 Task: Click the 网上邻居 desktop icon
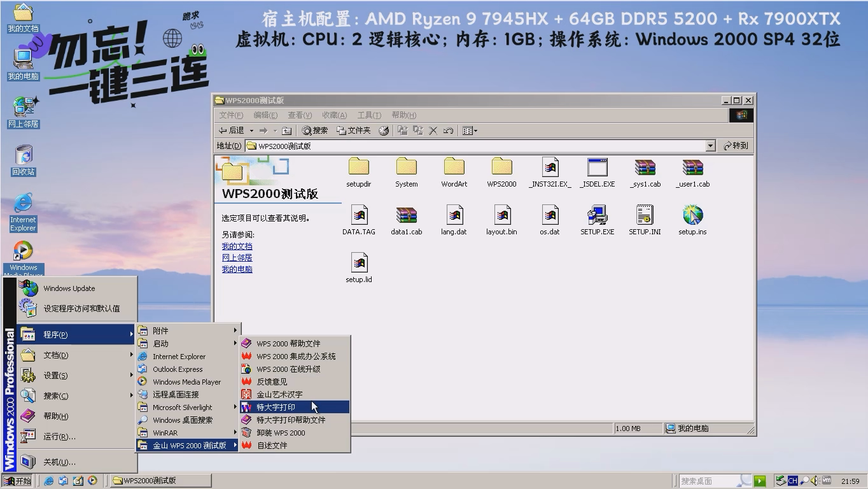click(x=23, y=113)
